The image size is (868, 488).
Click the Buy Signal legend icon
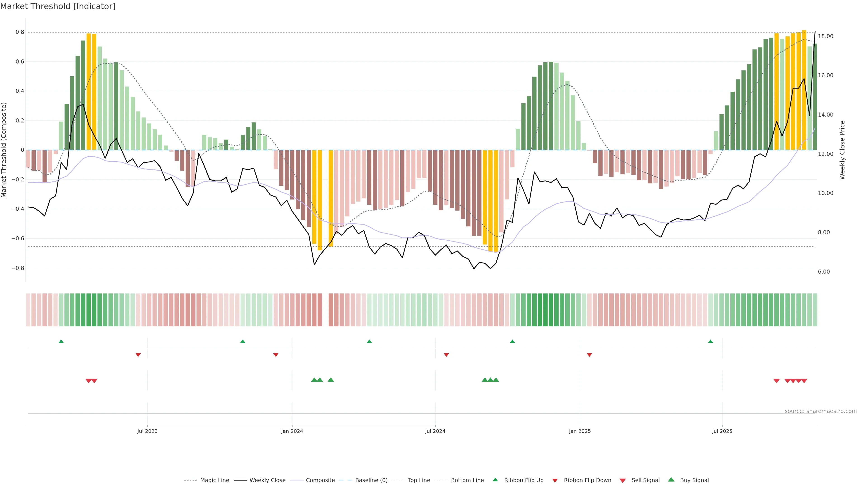pos(671,480)
